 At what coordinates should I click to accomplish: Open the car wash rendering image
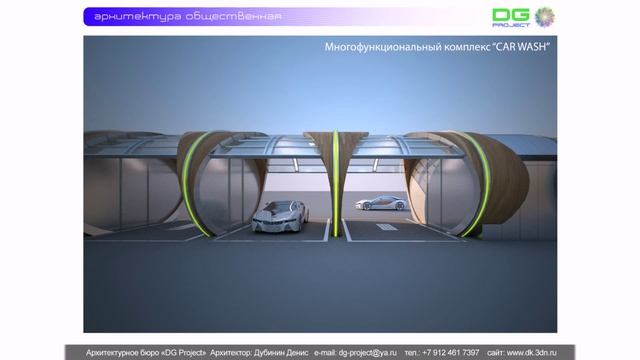[x=320, y=184]
